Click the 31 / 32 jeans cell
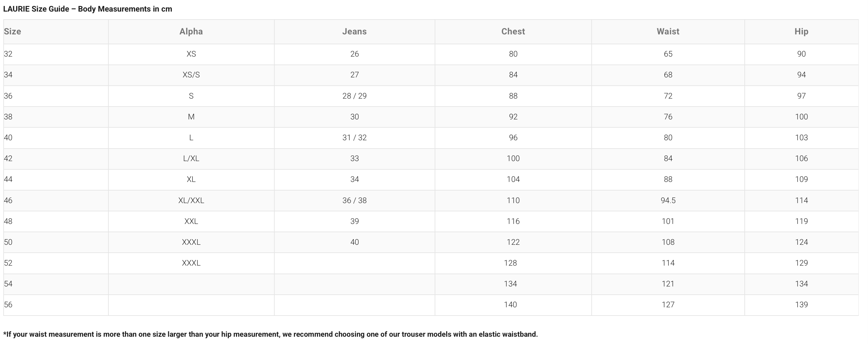 click(354, 138)
